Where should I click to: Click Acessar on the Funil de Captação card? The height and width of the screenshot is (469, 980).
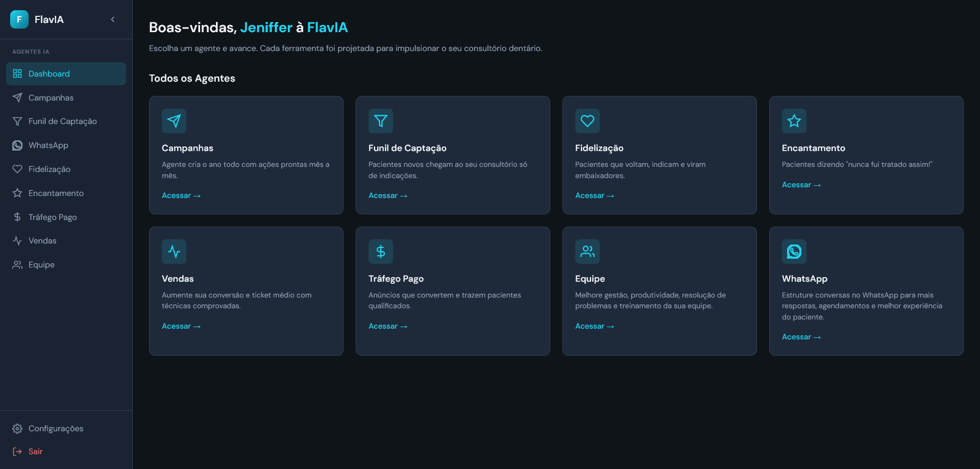(x=387, y=195)
